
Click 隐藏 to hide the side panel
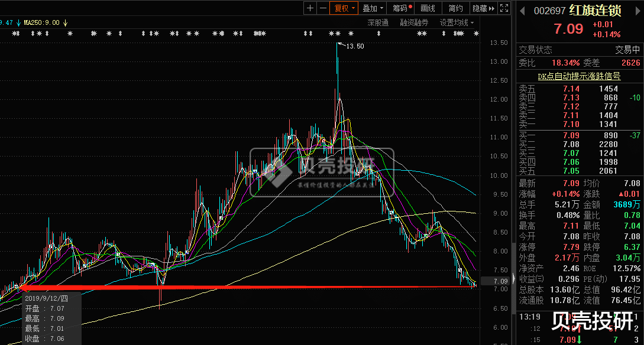coord(483,8)
